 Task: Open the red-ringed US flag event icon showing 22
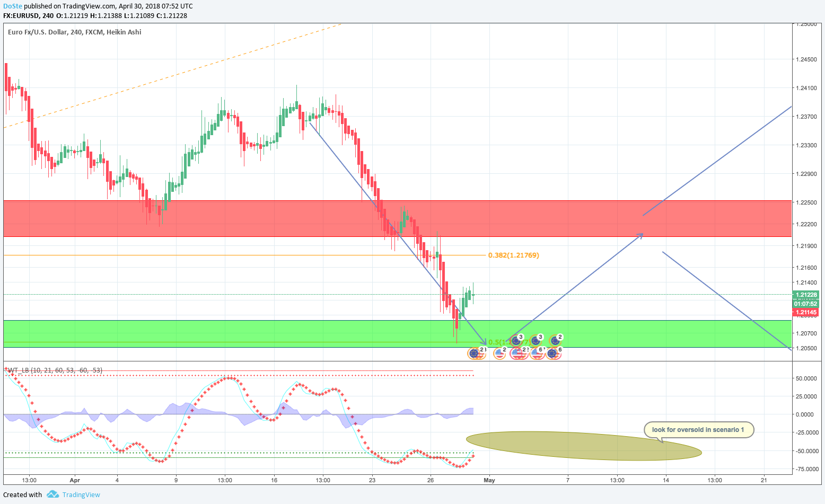pyautogui.click(x=519, y=353)
